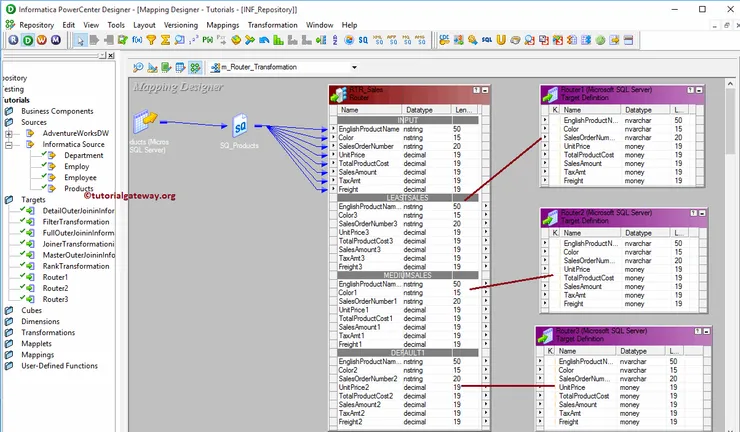
Task: Add a Sorter A-Z transformation
Action: pyautogui.click(x=335, y=40)
